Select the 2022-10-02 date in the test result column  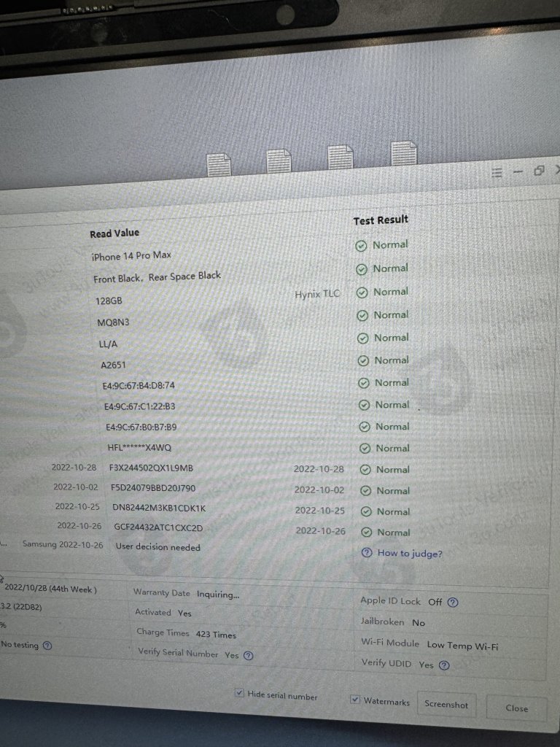coord(319,489)
